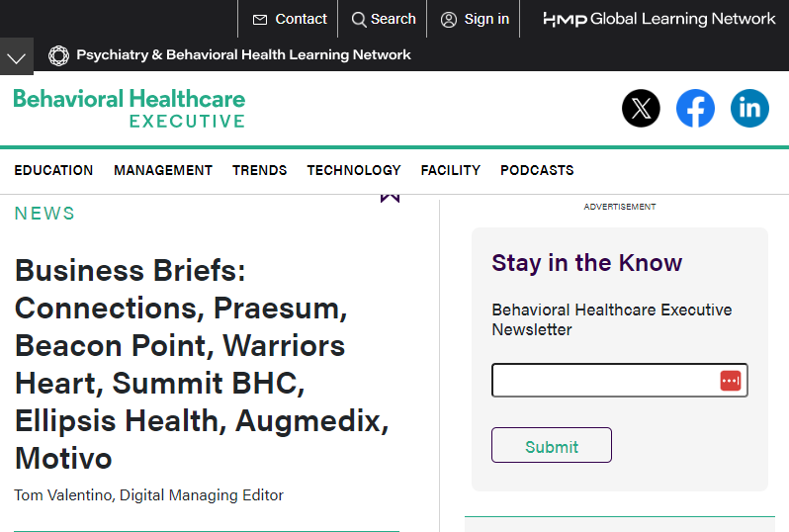Open the Management menu
The width and height of the screenshot is (789, 532).
(163, 171)
